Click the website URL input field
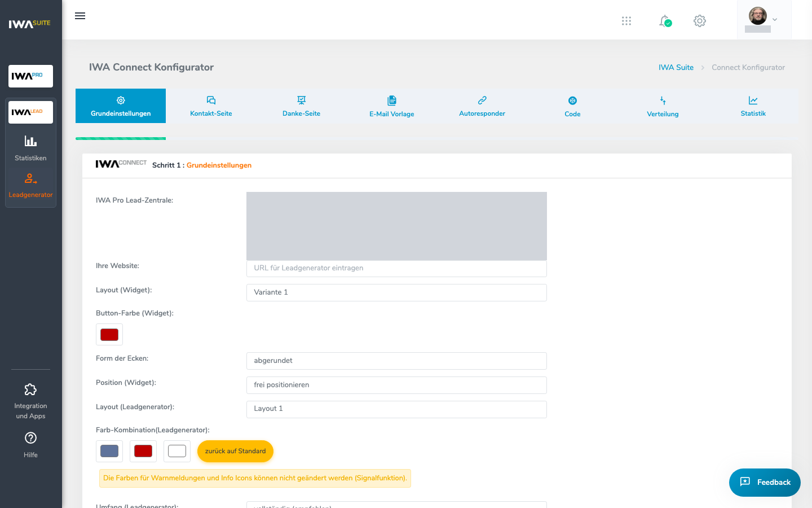Screen dimensions: 812x508 click(x=396, y=268)
